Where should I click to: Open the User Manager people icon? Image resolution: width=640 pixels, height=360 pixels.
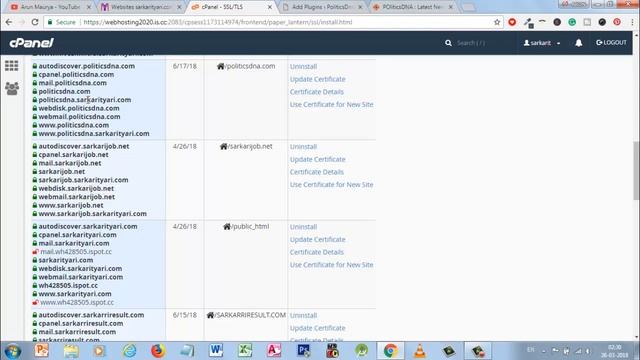tap(12, 88)
